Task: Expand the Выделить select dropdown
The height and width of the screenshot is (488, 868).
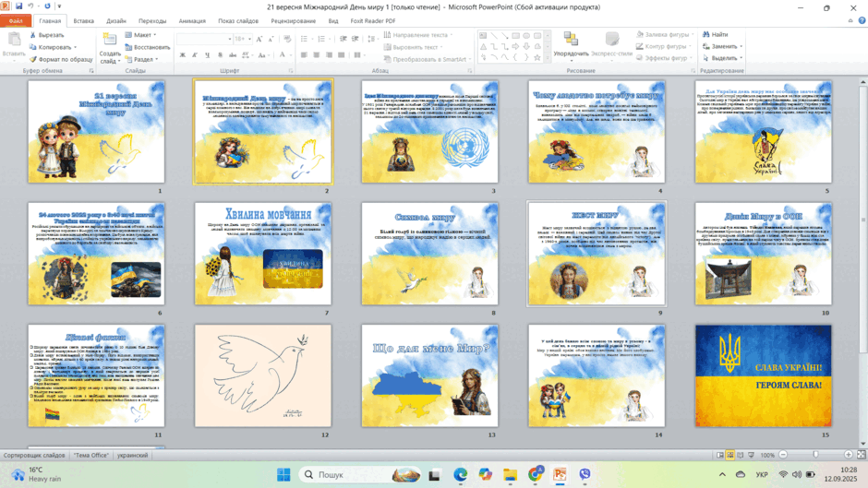Action: 722,58
